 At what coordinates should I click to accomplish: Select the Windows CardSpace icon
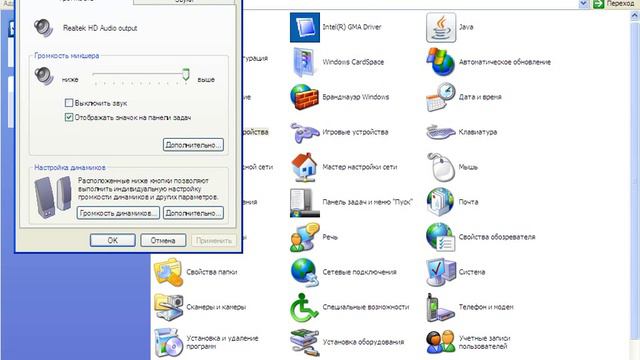304,62
